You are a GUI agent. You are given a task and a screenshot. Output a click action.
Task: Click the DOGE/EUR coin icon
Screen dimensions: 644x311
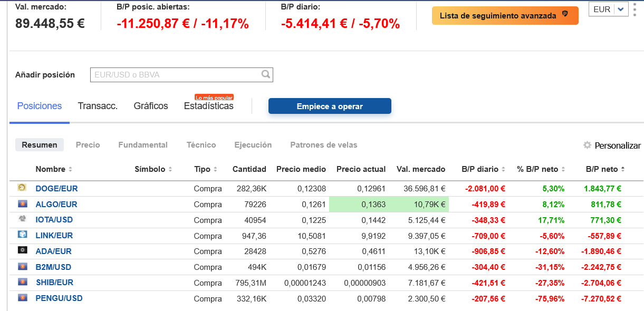(22, 188)
